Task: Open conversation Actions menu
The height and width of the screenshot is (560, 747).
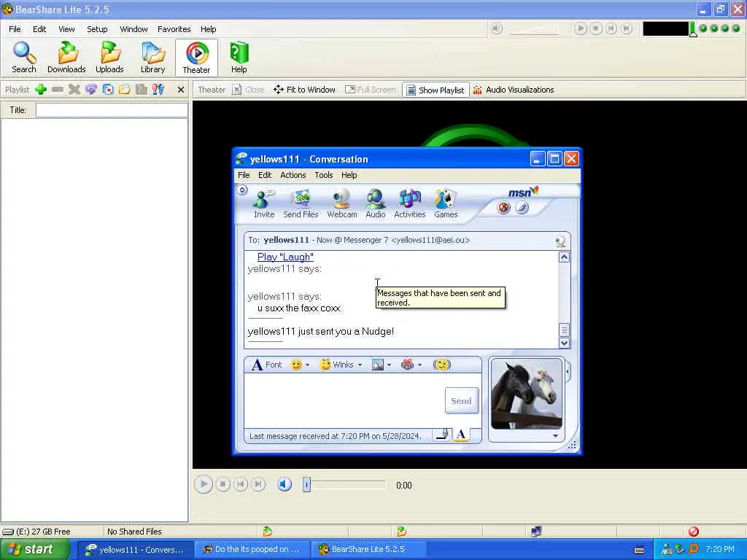Action: [x=293, y=175]
